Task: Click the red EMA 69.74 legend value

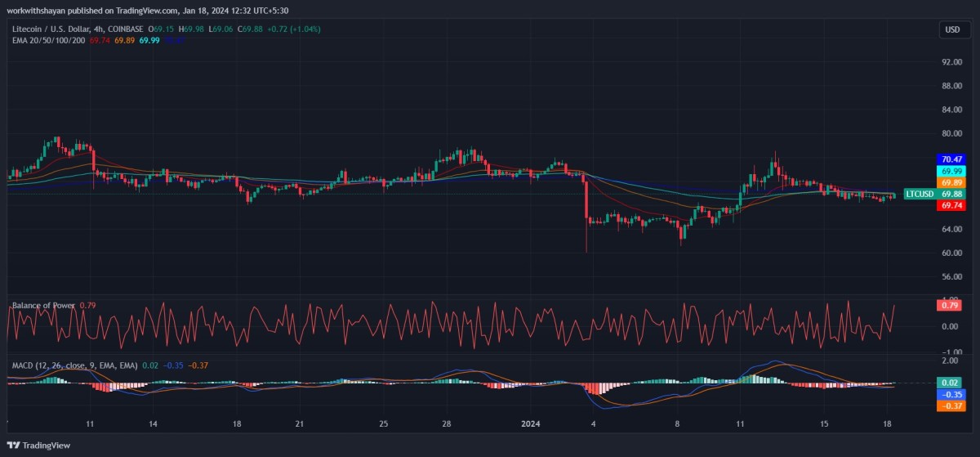Action: point(100,39)
